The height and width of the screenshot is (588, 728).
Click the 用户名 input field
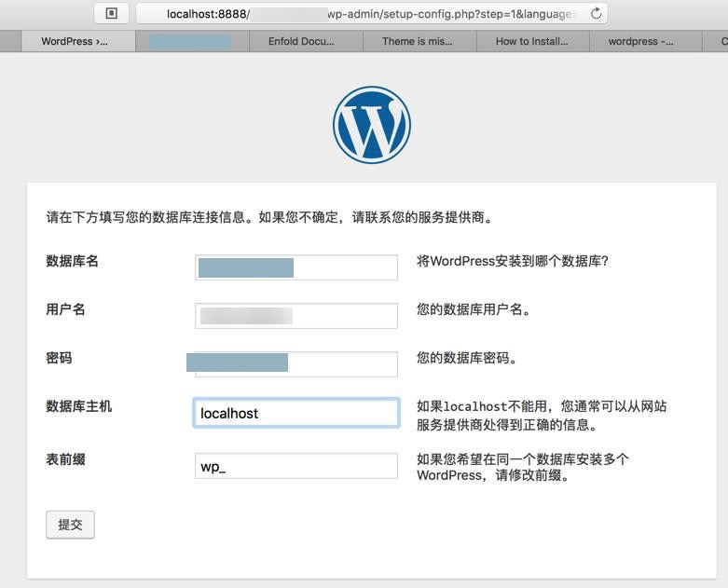(x=296, y=316)
